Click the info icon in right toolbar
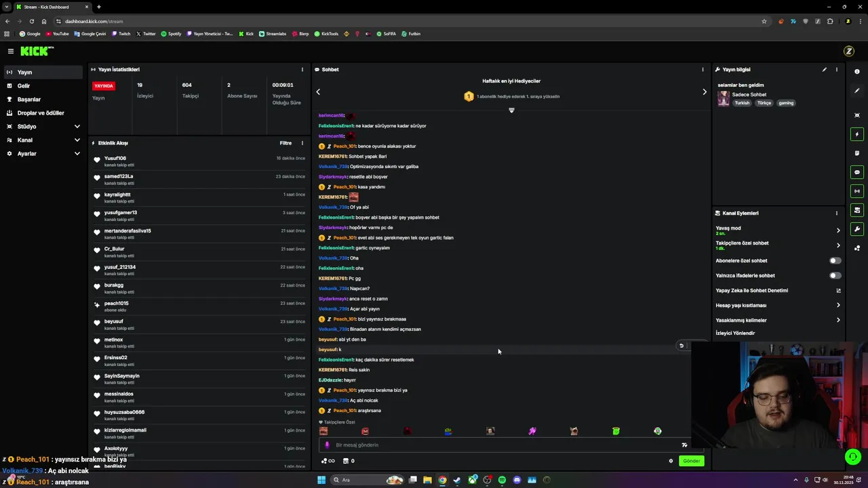Screen dimensions: 868x488 (857, 71)
